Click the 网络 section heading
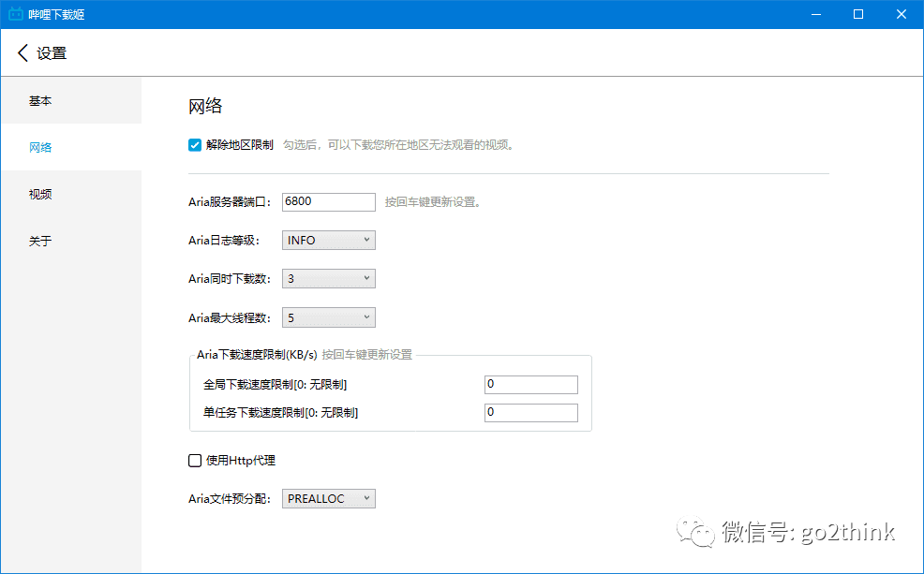This screenshot has height=574, width=924. tap(205, 107)
